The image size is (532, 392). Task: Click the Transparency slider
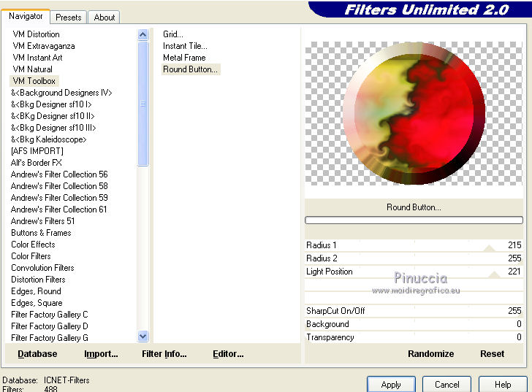click(x=414, y=337)
